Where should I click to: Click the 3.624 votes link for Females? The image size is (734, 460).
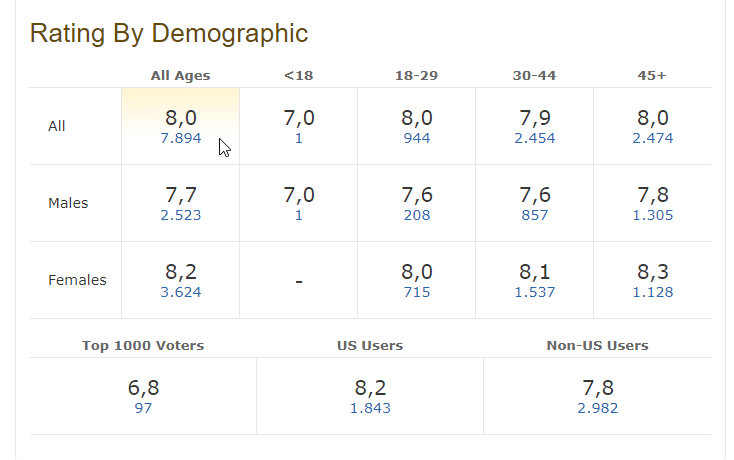(181, 292)
